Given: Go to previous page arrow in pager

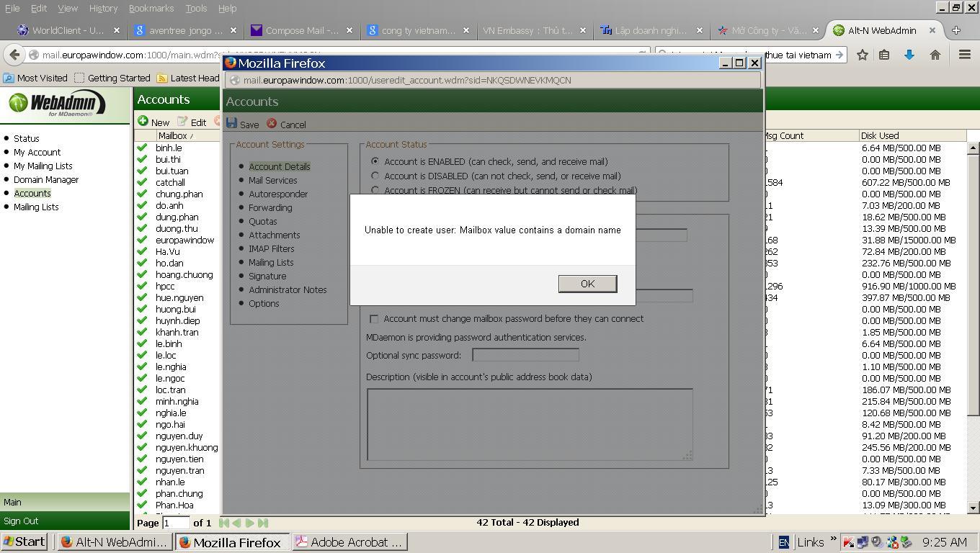Looking at the screenshot, I should pyautogui.click(x=236, y=523).
